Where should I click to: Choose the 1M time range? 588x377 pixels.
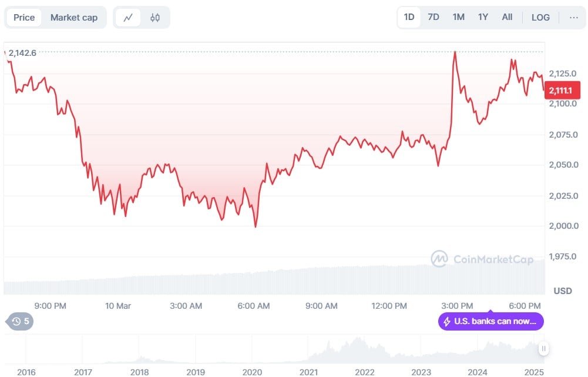tap(459, 17)
